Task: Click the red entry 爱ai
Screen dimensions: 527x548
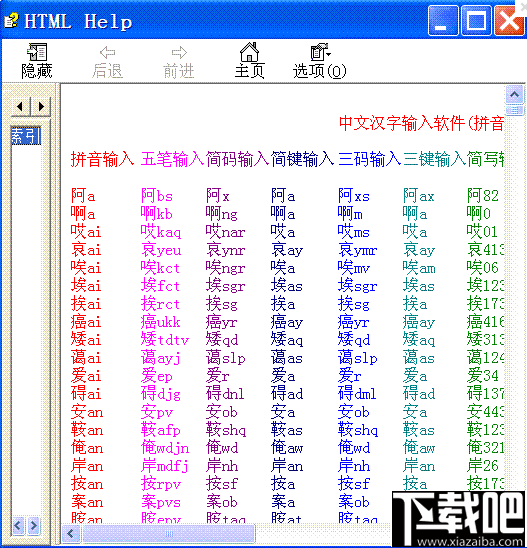Action: point(86,376)
